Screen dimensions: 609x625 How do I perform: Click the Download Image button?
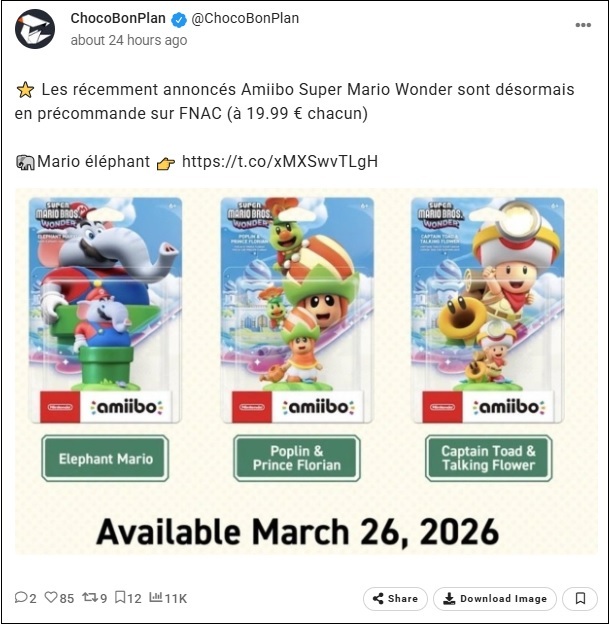tap(495, 599)
